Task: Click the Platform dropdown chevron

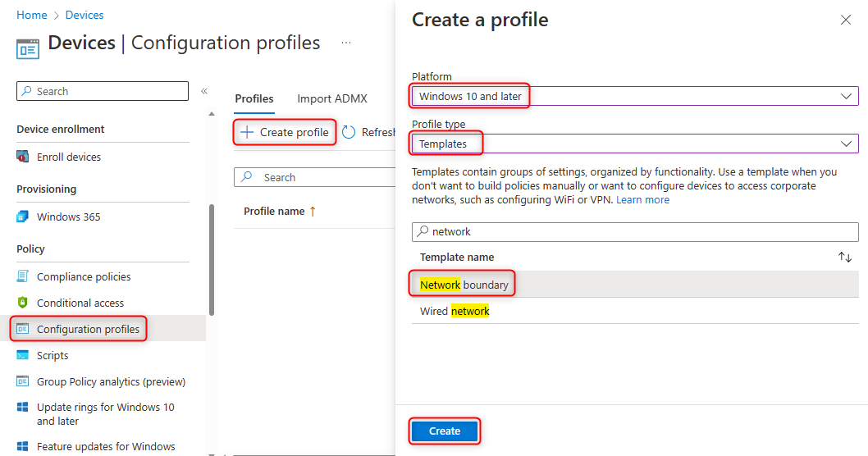Action: click(847, 96)
